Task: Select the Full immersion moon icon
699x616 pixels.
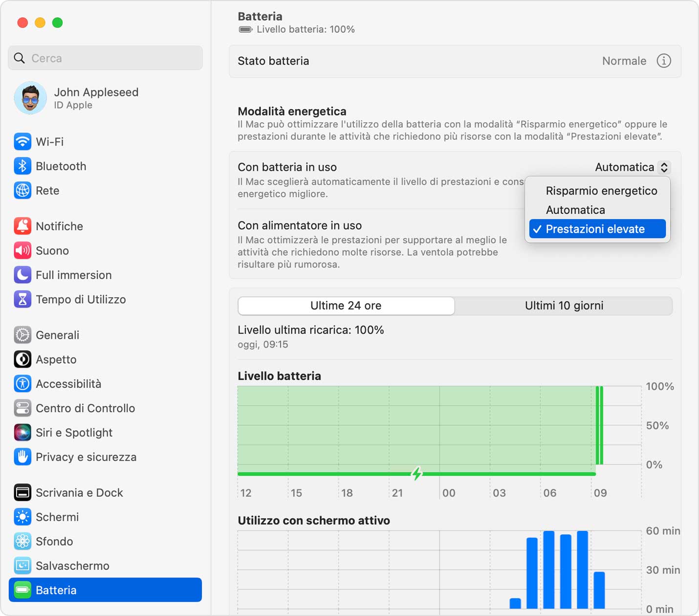Action: (22, 275)
